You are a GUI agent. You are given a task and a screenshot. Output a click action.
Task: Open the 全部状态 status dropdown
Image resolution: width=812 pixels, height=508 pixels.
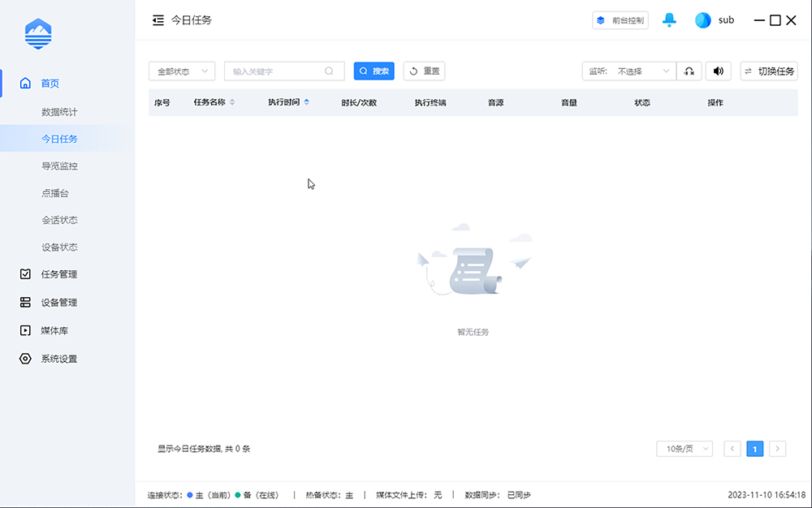(181, 71)
